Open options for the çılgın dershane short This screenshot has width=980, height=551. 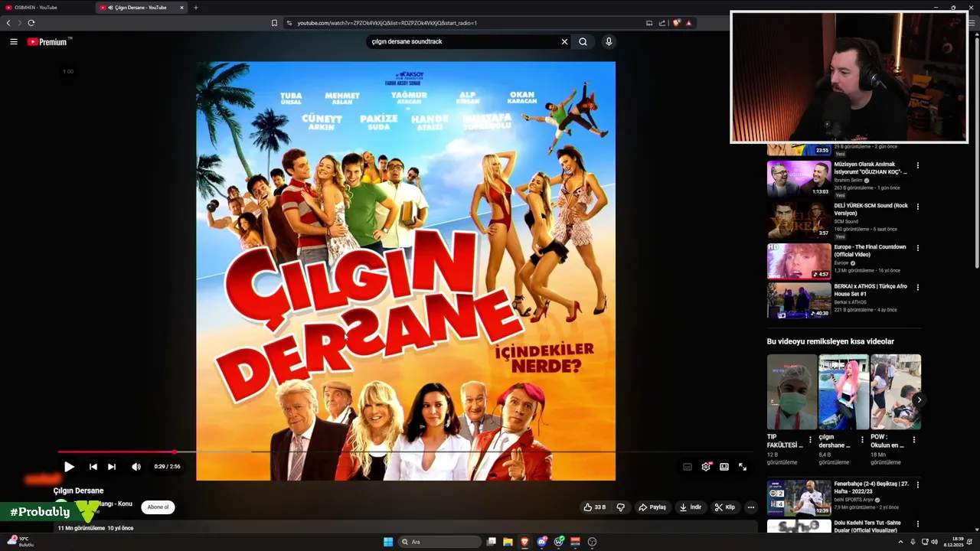pos(862,440)
